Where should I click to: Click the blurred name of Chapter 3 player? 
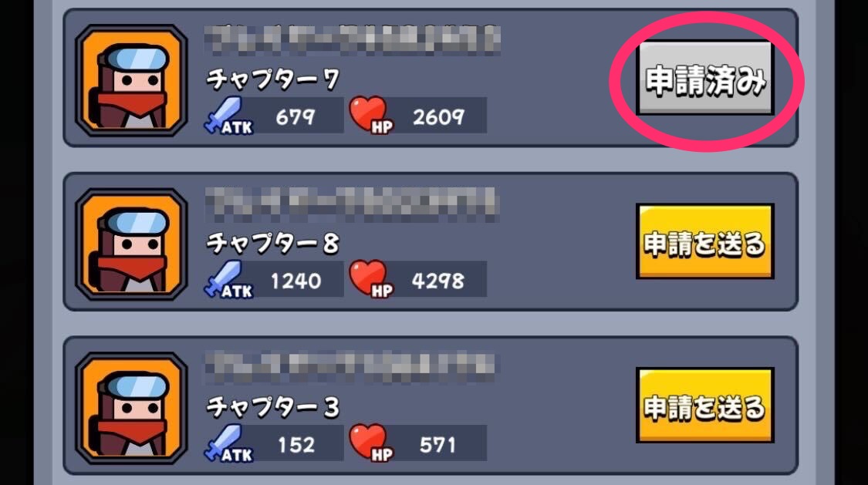coord(350,365)
